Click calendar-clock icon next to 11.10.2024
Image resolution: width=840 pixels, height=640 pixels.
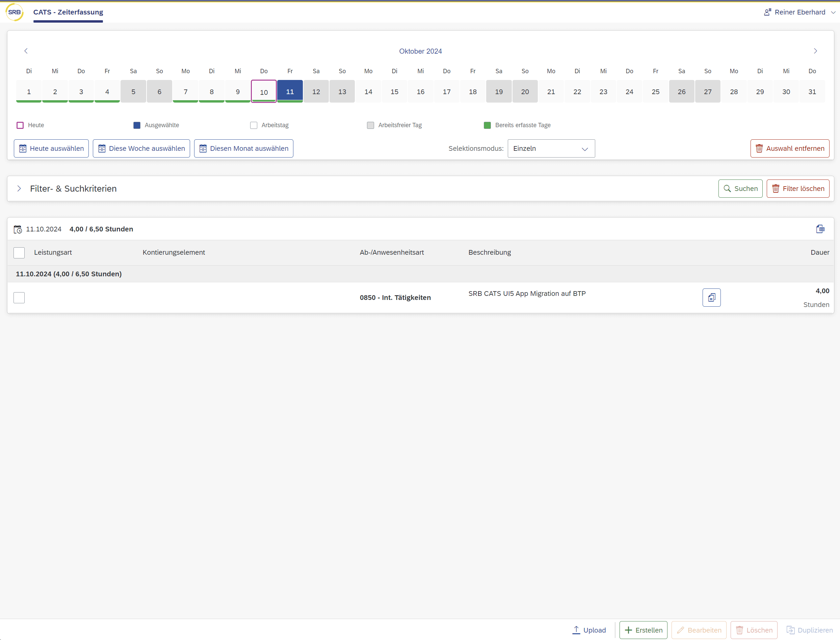[x=18, y=229]
